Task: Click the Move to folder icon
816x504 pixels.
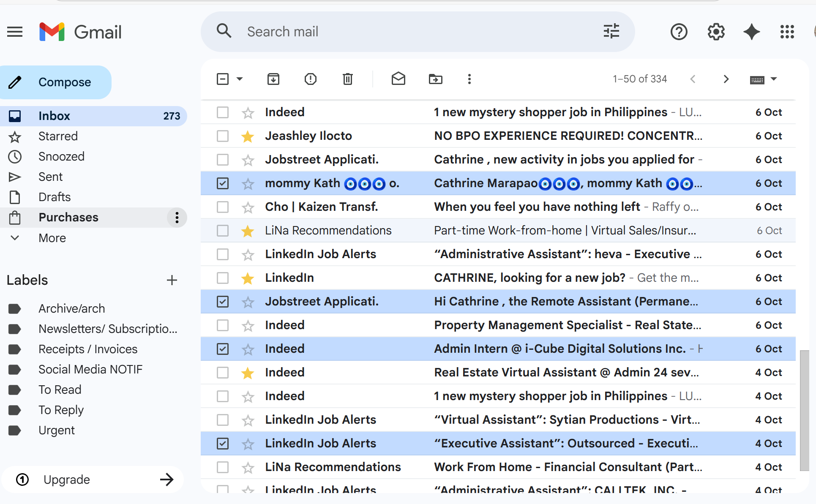Action: [435, 79]
